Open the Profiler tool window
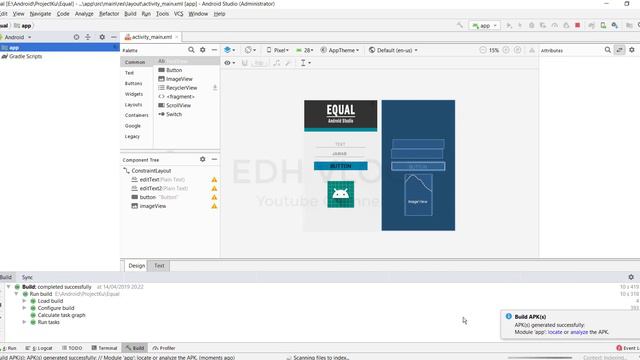The height and width of the screenshot is (360, 640). (x=164, y=348)
